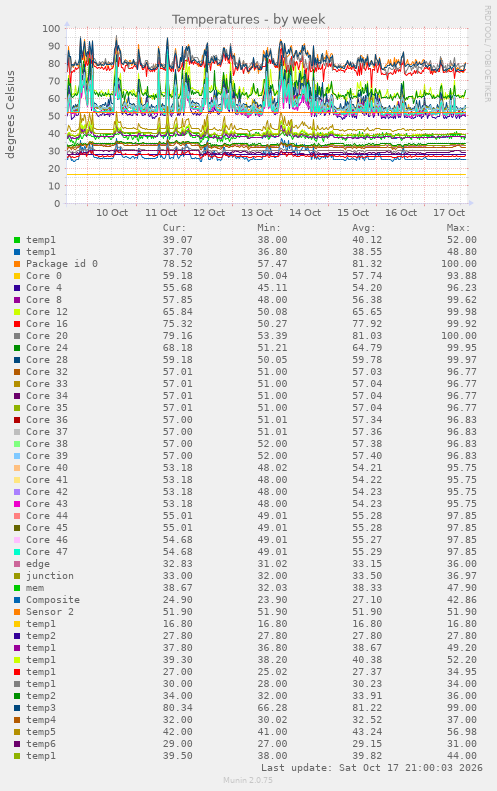Click the junction legend label
Image resolution: width=497 pixels, height=791 pixels.
pos(50,576)
